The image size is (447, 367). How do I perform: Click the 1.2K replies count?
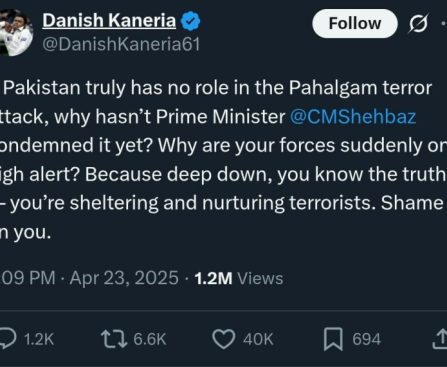pos(39,339)
